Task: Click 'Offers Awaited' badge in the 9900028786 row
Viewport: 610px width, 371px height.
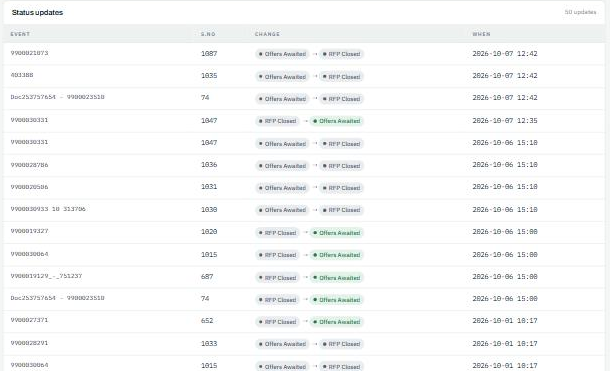Action: [282, 166]
